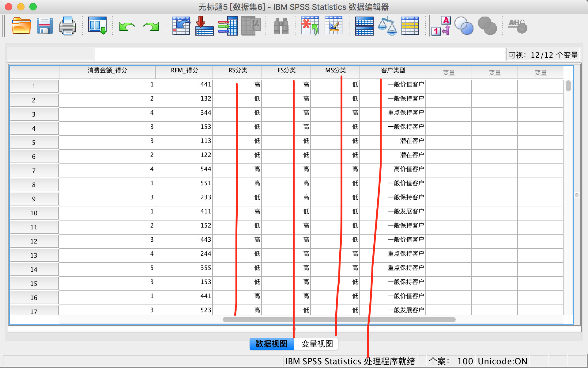Click the vertical scrollbar thumb at right
This screenshot has width=588, height=368.
tap(568, 86)
